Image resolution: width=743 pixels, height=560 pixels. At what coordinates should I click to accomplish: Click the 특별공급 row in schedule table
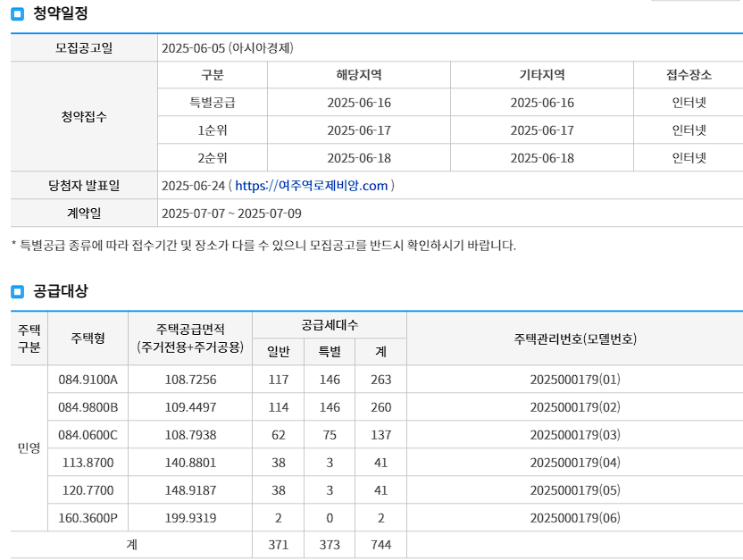(212, 102)
